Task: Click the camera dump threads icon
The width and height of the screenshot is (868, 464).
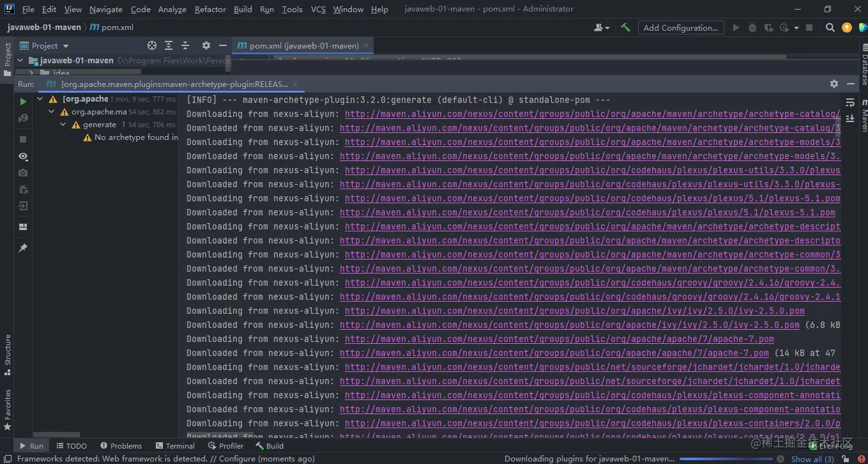Action: click(x=23, y=173)
